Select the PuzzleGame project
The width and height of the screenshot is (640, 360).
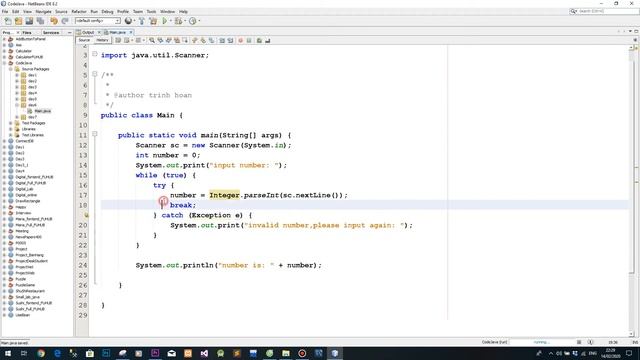(x=25, y=285)
